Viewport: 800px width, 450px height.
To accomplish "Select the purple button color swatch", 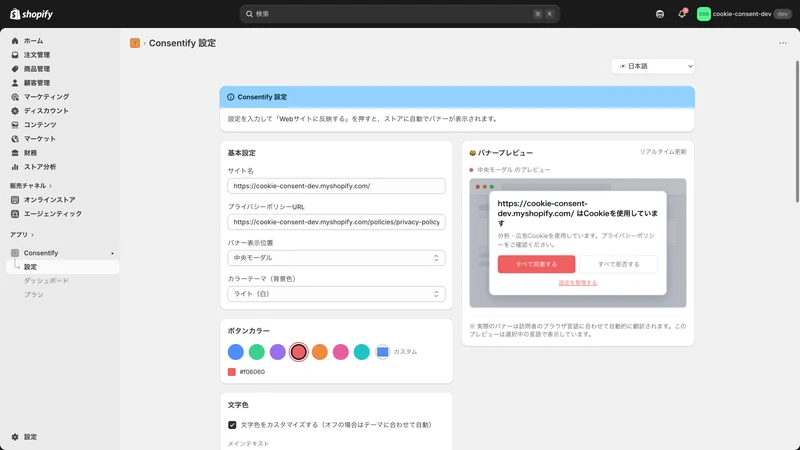I will tap(278, 352).
